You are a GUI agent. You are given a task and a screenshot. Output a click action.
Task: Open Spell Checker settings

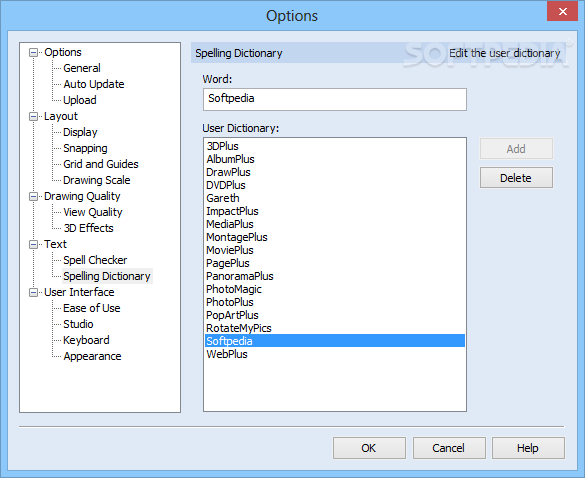click(95, 260)
